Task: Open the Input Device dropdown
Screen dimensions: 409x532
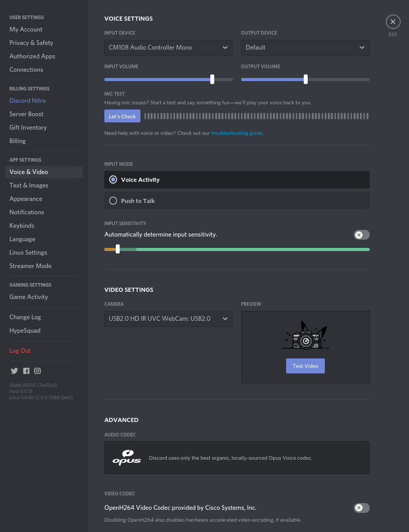Action: pos(168,48)
